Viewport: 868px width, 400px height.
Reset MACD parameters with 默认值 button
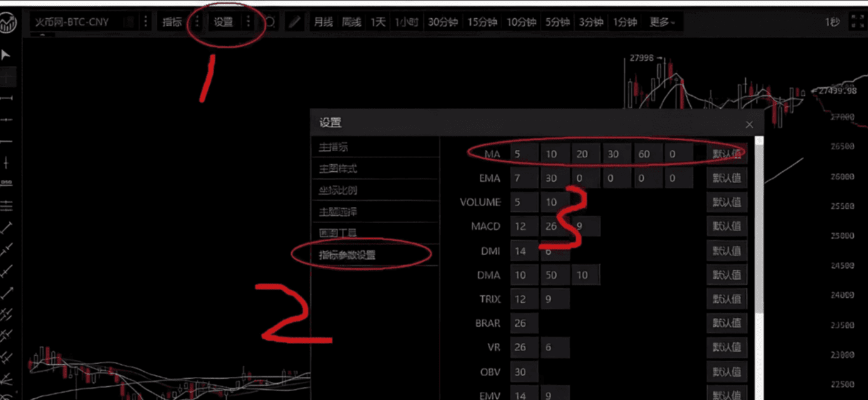pyautogui.click(x=726, y=226)
